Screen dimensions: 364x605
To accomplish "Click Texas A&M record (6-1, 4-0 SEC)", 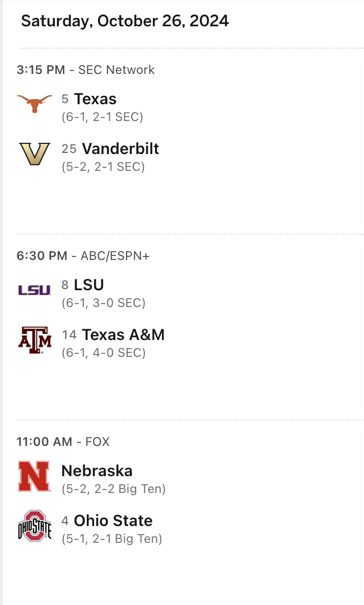I will (104, 352).
